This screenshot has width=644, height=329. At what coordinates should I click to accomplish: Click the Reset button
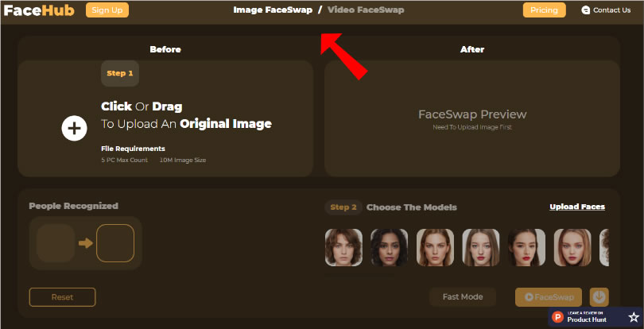pyautogui.click(x=63, y=297)
